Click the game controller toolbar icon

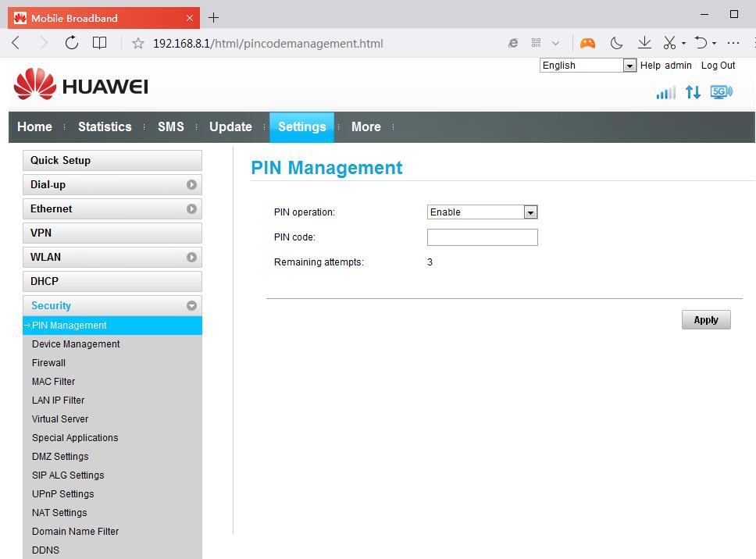[587, 43]
